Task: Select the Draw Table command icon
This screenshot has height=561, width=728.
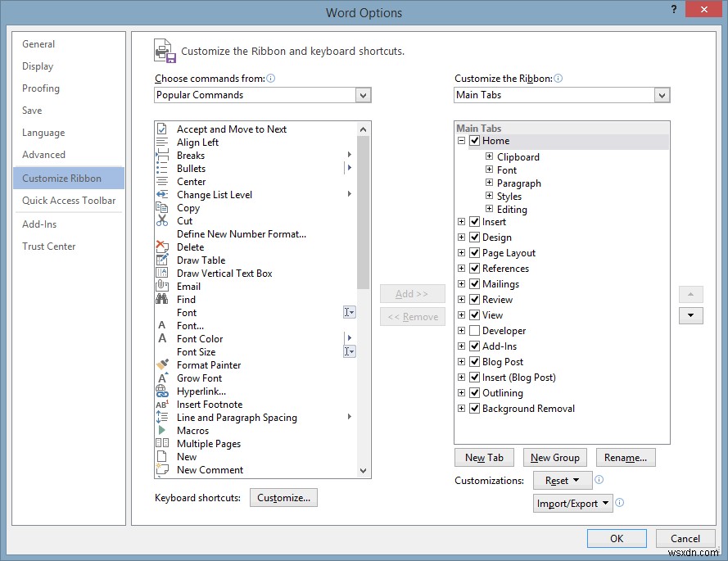Action: [164, 260]
